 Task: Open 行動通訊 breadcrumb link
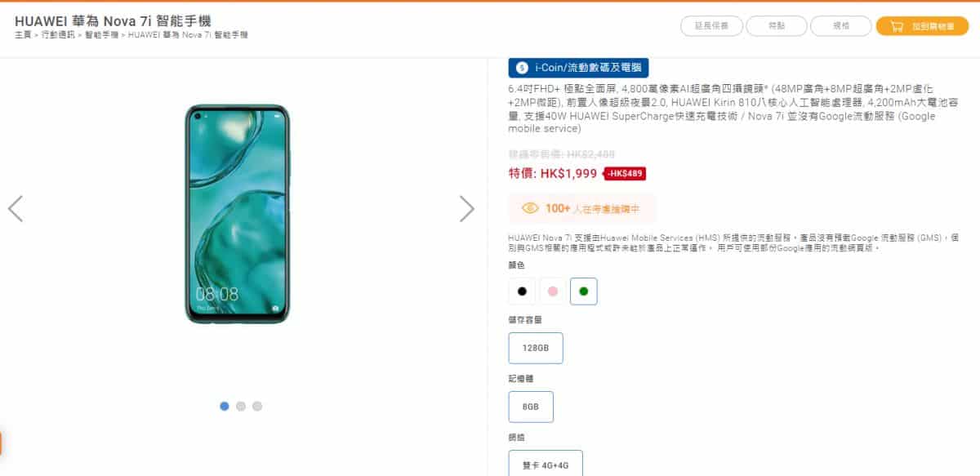59,35
